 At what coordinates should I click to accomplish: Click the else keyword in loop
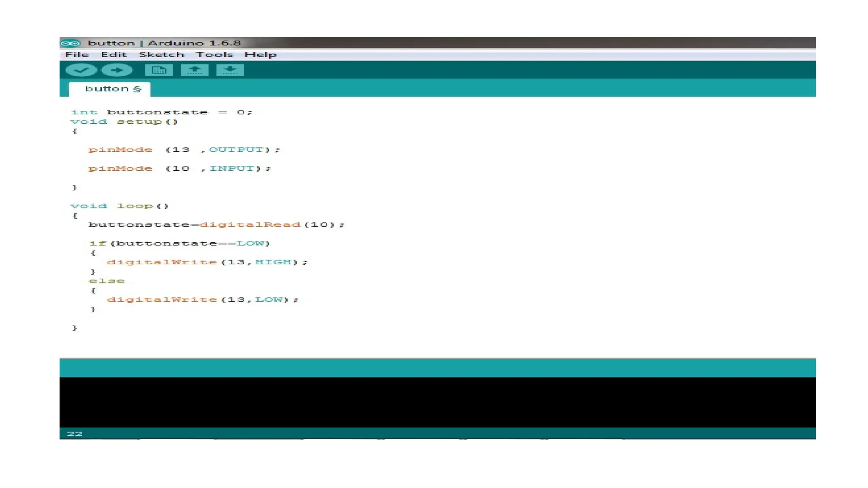[x=107, y=281]
